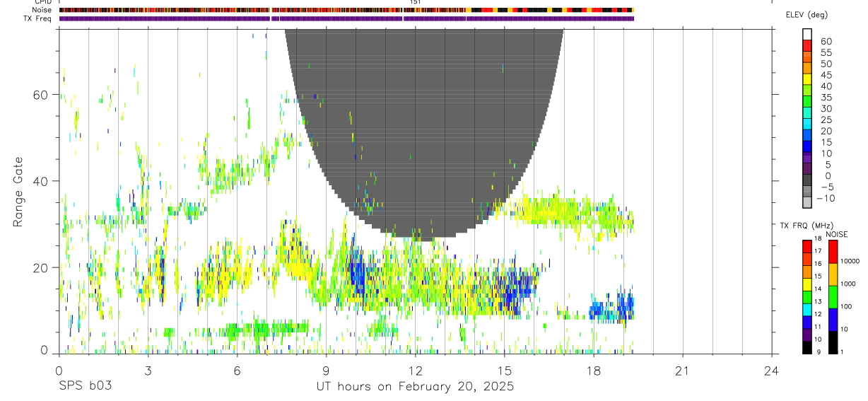
Task: Select the red top segment of TX FRQ bar
Action: tap(807, 246)
